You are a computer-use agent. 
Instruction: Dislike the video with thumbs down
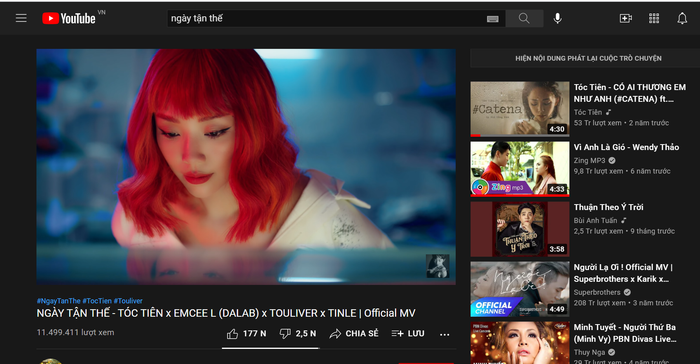tap(298, 334)
